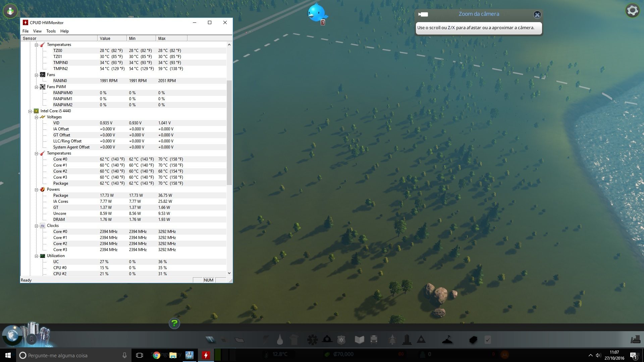This screenshot has height=362, width=644.
Task: Click the blue Chirper bird
Action: [317, 13]
